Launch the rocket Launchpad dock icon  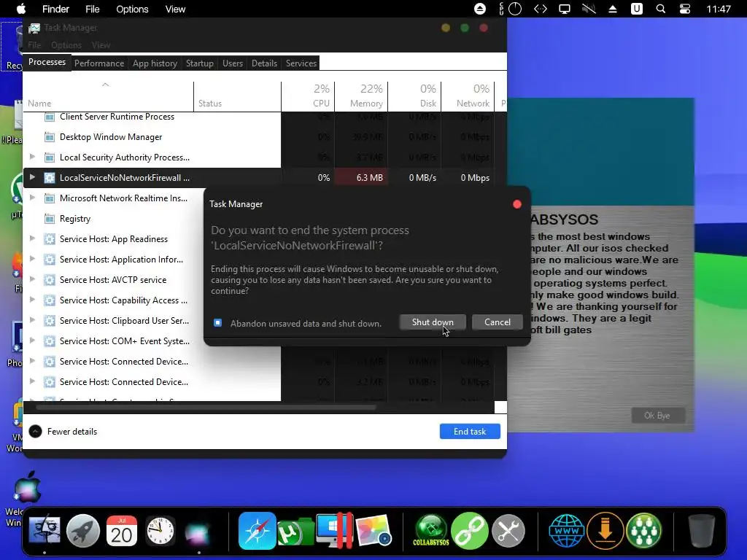point(83,530)
